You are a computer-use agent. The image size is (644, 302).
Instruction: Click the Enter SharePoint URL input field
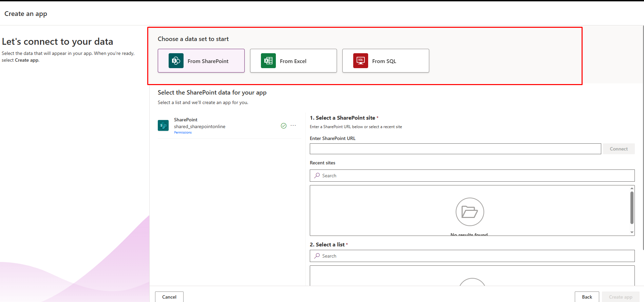click(x=455, y=149)
